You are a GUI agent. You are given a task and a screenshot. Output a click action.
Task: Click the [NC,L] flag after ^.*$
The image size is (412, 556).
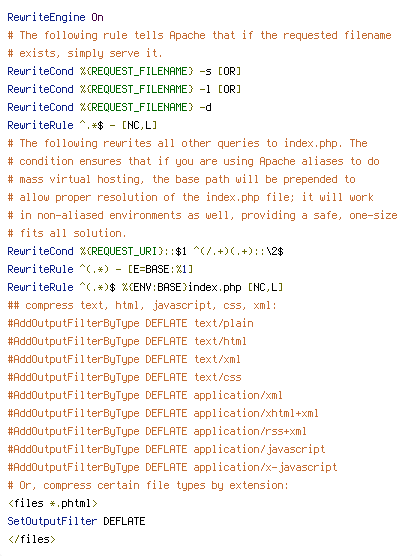[139, 126]
